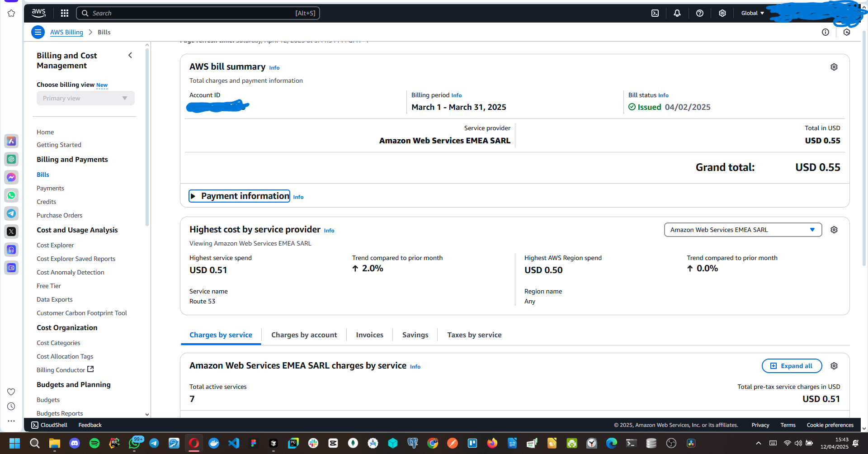Open Telegram in the browser sidebar

coord(11,213)
